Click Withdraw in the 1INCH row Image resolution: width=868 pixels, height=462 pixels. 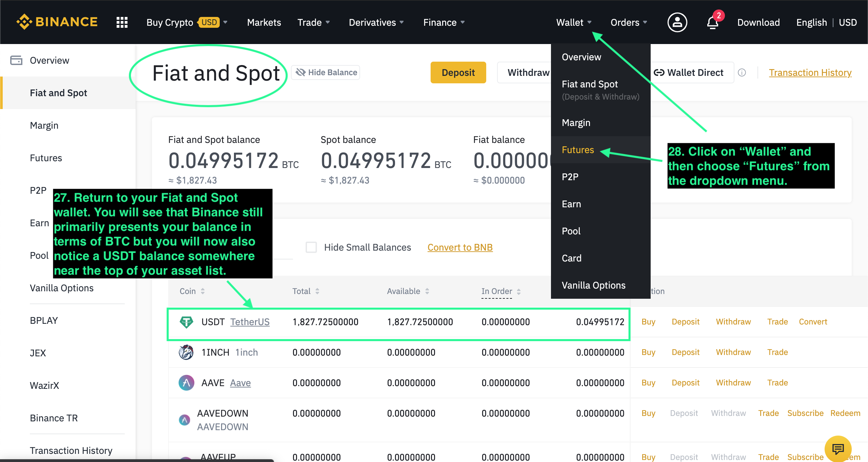(733, 352)
